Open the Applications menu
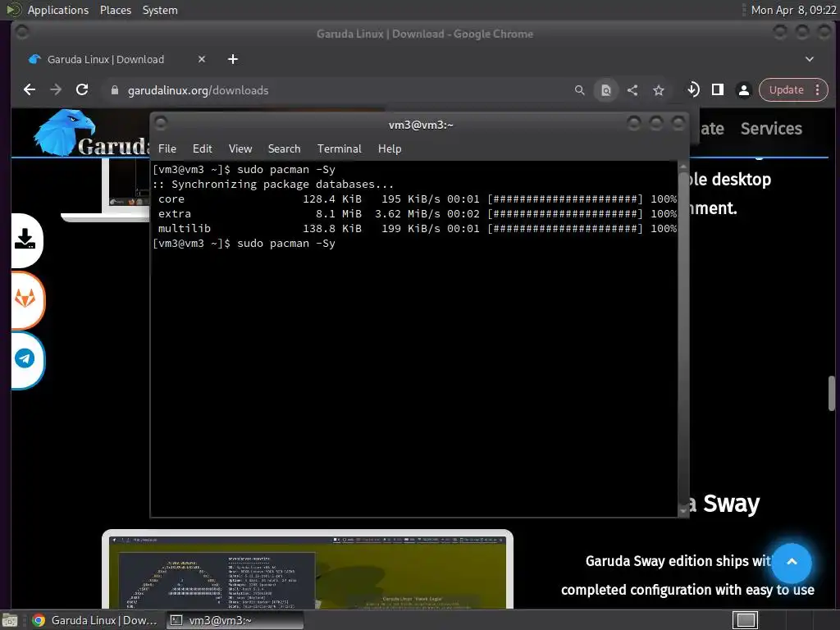Image resolution: width=840 pixels, height=630 pixels. 58,10
